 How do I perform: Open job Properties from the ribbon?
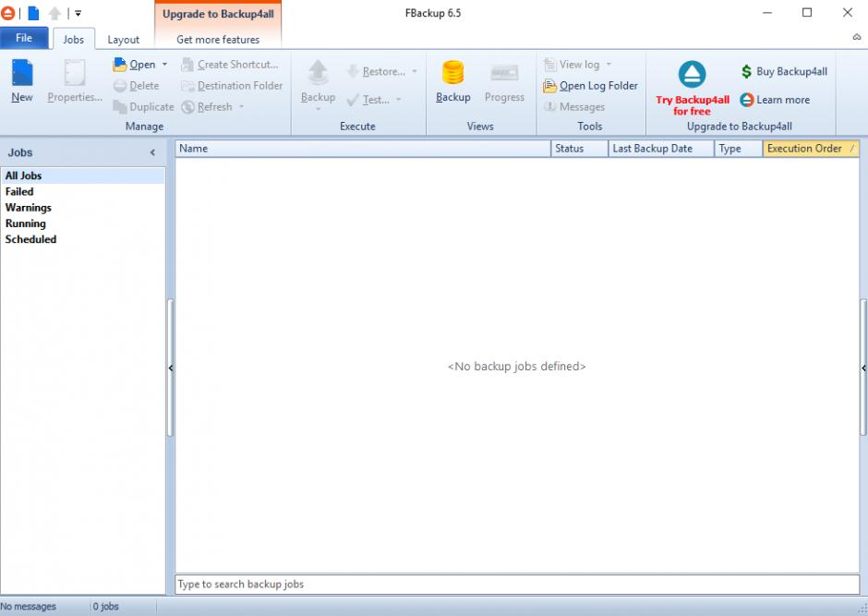point(75,81)
